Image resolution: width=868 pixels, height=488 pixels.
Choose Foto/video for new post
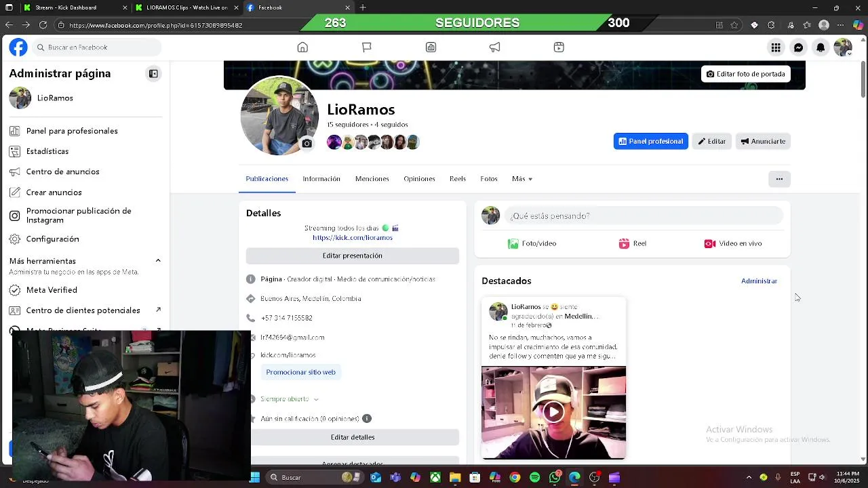[x=532, y=243]
